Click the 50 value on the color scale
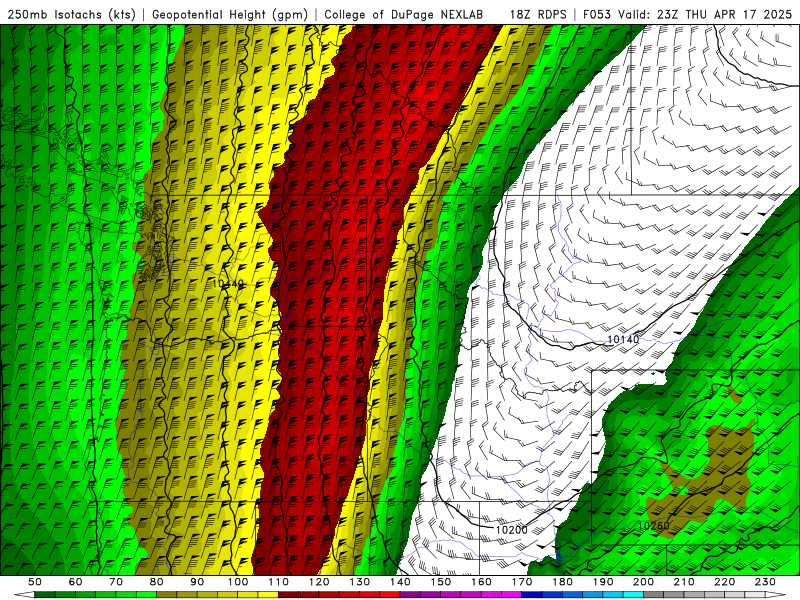This screenshot has height=600, width=800. 35,582
